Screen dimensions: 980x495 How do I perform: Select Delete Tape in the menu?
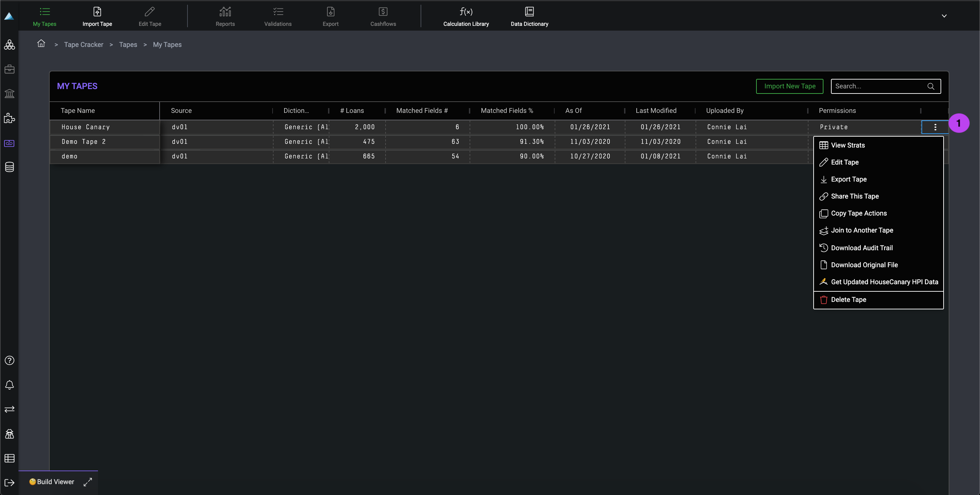[x=848, y=300]
